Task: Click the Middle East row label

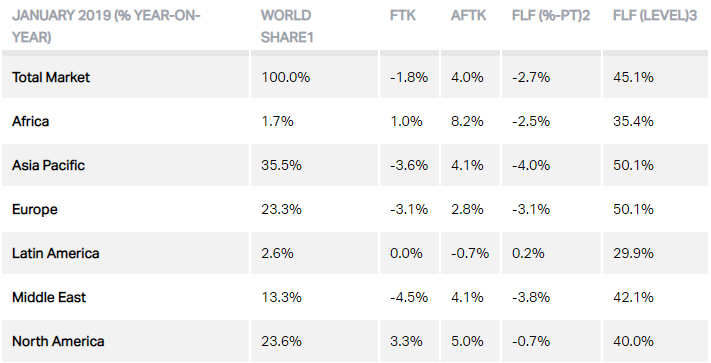Action: tap(49, 297)
